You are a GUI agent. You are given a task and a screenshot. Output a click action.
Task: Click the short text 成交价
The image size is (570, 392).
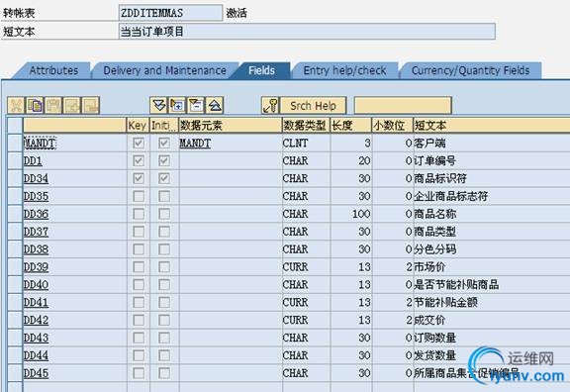430,321
